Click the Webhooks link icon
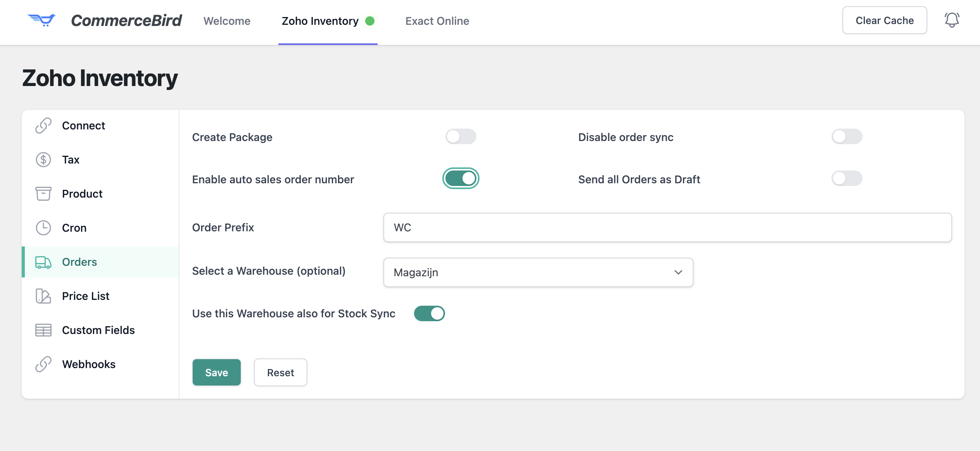 43,364
